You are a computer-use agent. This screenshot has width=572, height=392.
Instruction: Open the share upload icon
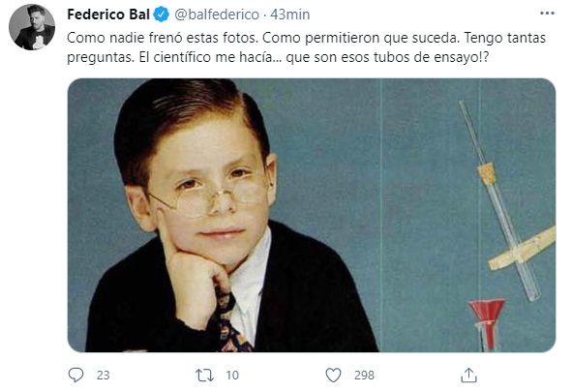click(x=468, y=375)
